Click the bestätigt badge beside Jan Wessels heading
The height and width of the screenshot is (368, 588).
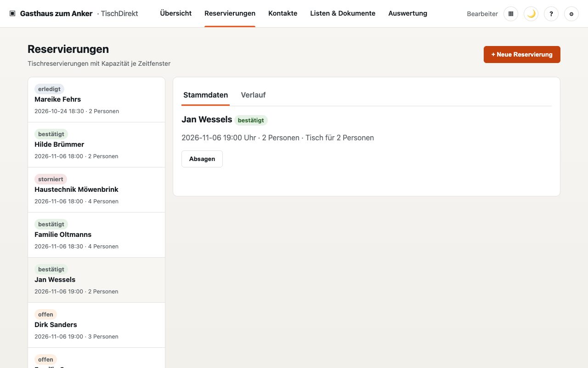click(251, 120)
